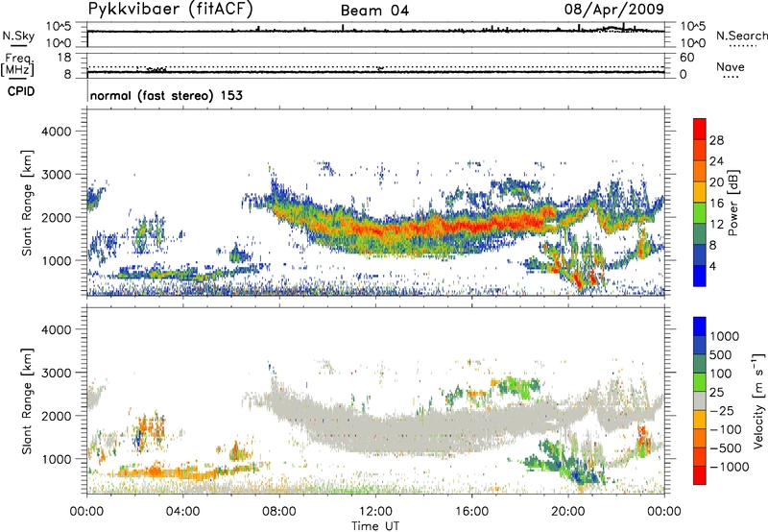The height and width of the screenshot is (532, 768).
Task: Select the "3000" tick on the velocity panel
Action: point(57,373)
